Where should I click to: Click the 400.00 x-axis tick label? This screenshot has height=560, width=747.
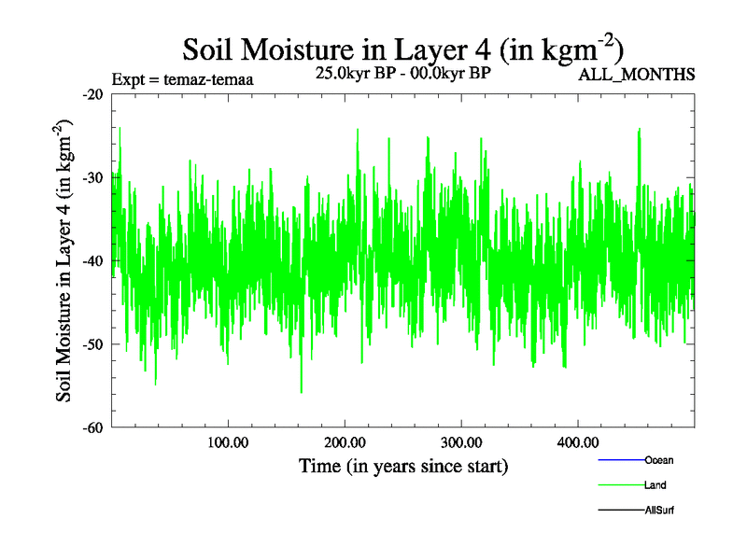(x=578, y=442)
